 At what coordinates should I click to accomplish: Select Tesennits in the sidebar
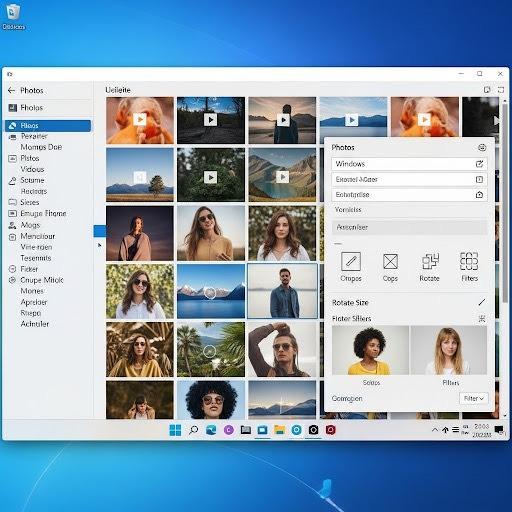click(x=36, y=258)
